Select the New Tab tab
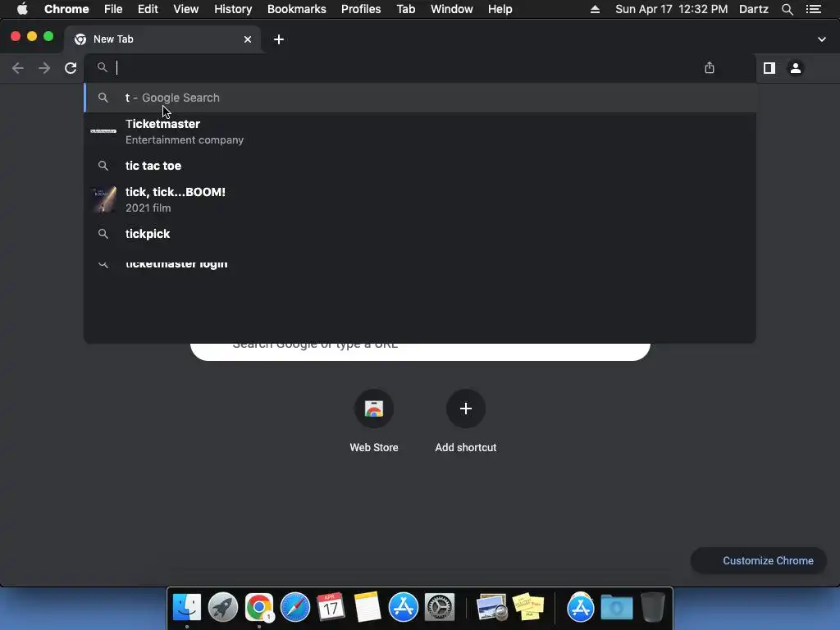The image size is (840, 630). point(162,39)
